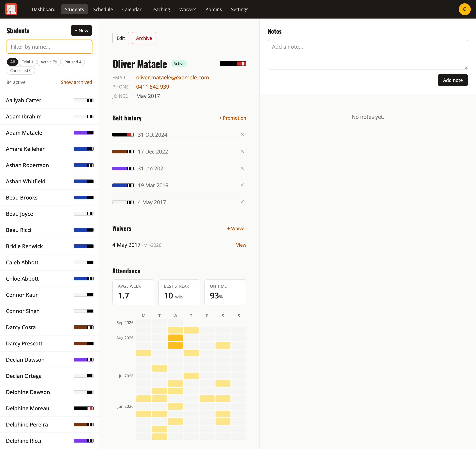Filter students by Paused 4
This screenshot has width=476, height=449.
73,62
